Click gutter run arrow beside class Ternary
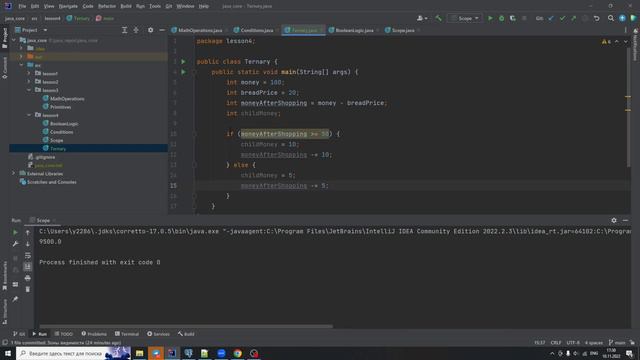Image resolution: width=640 pixels, height=360 pixels. click(x=184, y=62)
